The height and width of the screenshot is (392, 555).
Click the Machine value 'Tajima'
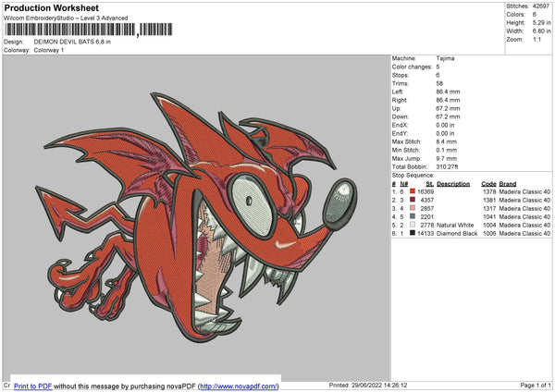(x=445, y=58)
